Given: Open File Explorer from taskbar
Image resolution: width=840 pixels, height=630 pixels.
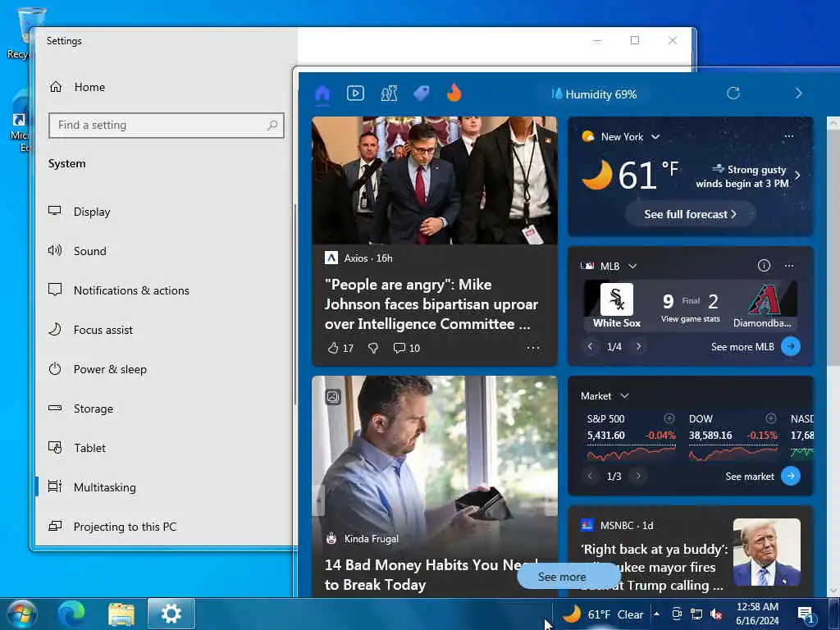Looking at the screenshot, I should point(121,614).
